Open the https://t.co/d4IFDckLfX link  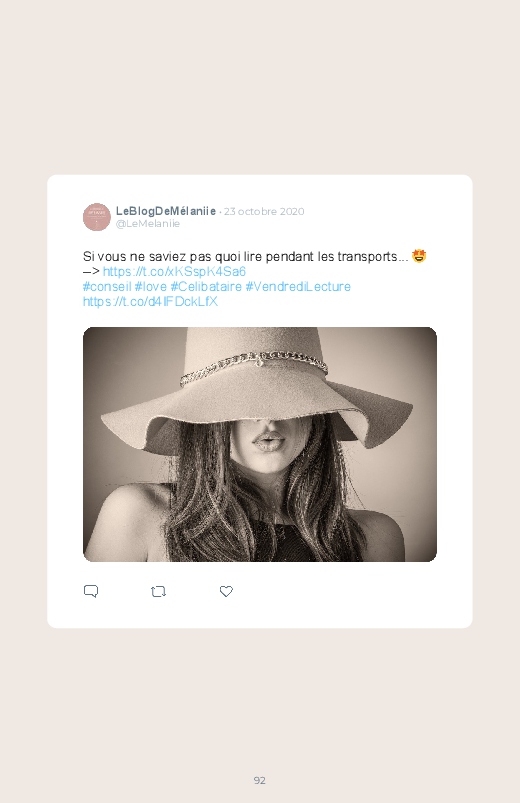[x=150, y=301]
